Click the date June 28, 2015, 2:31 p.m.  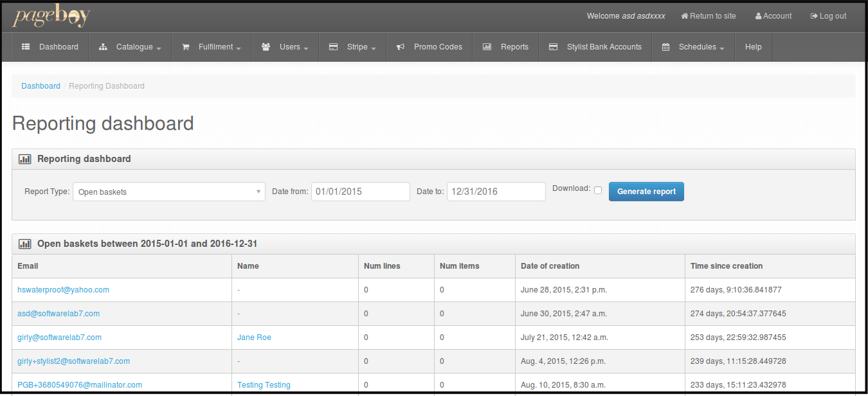pyautogui.click(x=564, y=290)
